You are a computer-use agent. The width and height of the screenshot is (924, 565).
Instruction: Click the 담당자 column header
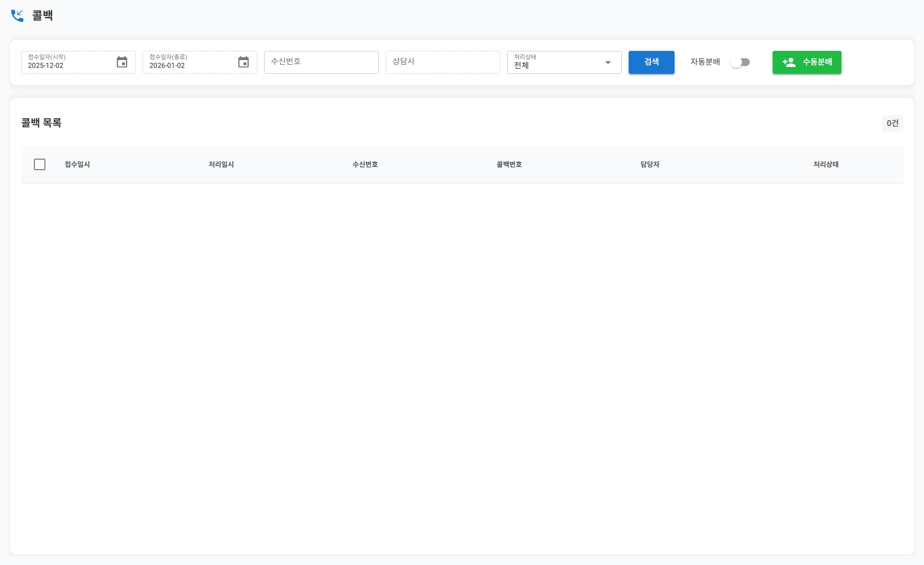[x=650, y=165]
